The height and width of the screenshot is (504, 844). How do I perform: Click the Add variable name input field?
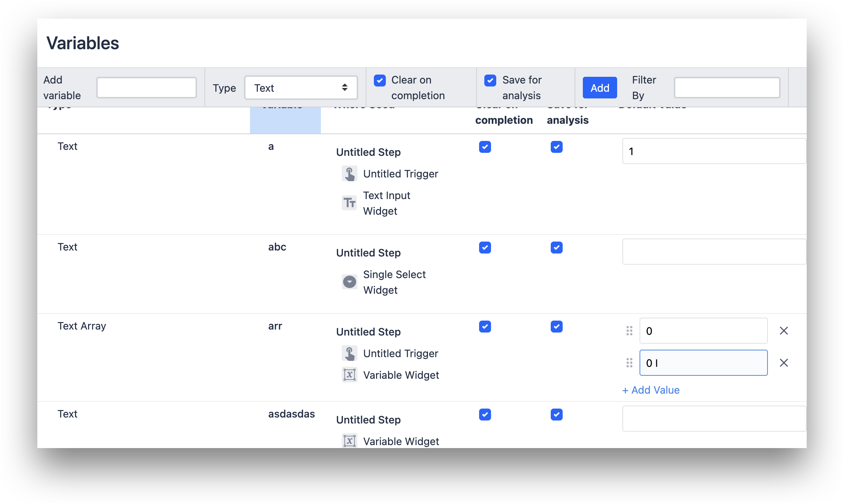tap(147, 87)
